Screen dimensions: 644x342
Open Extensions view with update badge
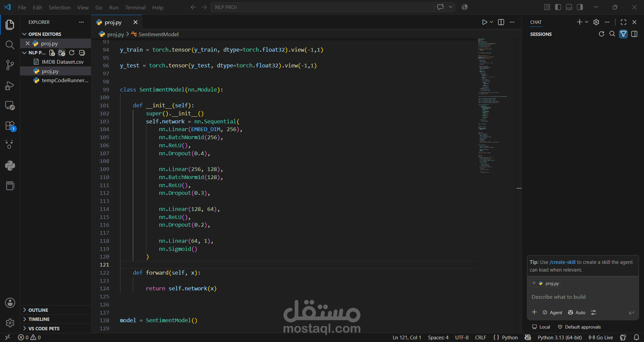pos(10,126)
